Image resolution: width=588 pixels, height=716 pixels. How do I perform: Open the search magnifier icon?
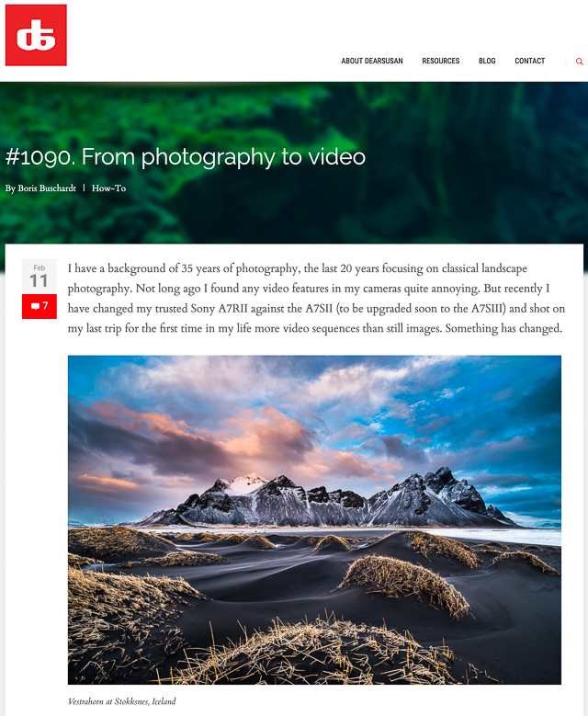579,62
